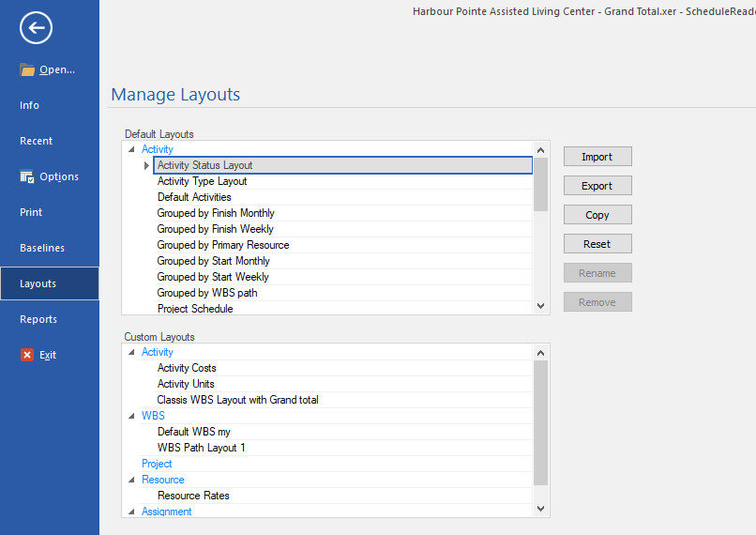Select Grouped by Finish Monthly layout
The width and height of the screenshot is (756, 535).
(x=342, y=213)
